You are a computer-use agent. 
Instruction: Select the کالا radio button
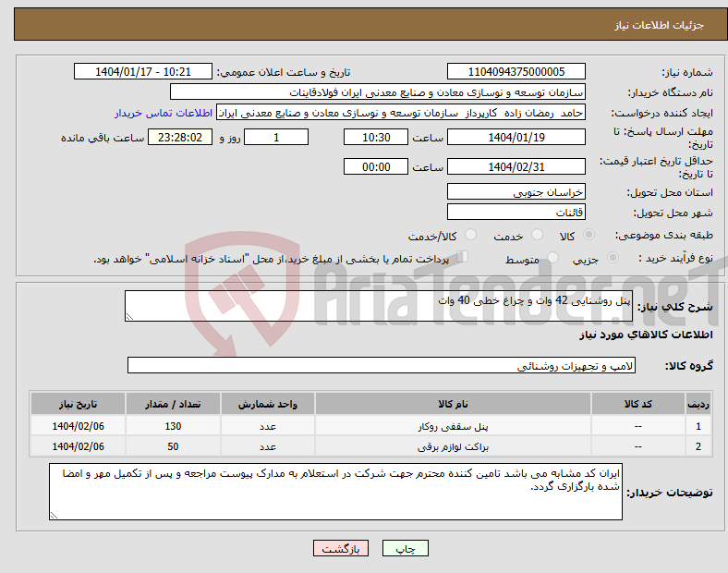tap(588, 235)
